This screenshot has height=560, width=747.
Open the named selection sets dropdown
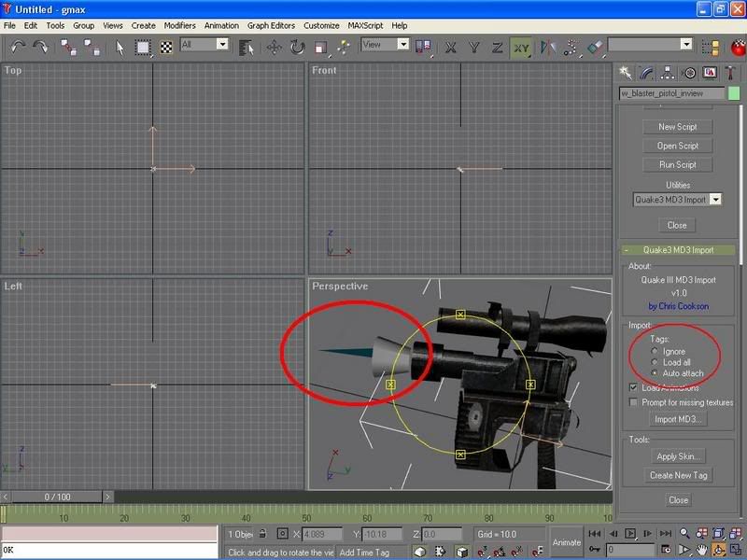click(686, 44)
